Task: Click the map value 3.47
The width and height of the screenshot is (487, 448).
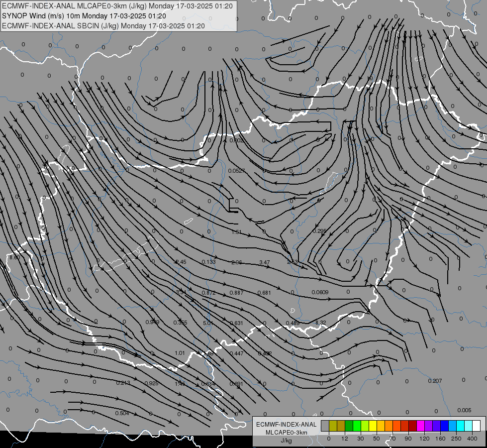Action: pyautogui.click(x=264, y=262)
